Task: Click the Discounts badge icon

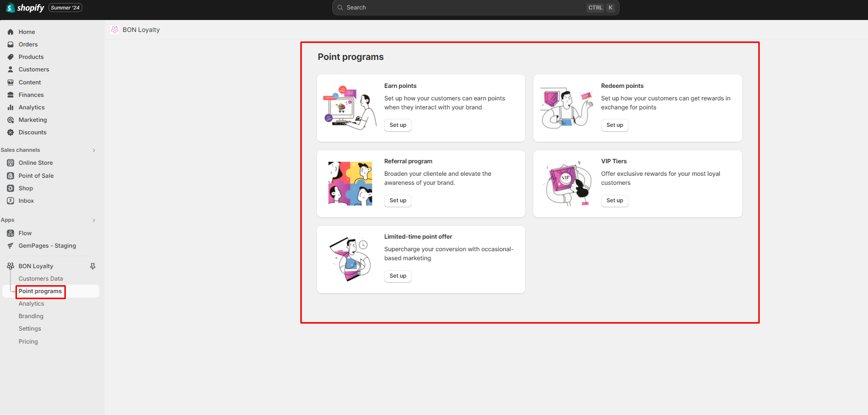Action: pyautogui.click(x=10, y=132)
